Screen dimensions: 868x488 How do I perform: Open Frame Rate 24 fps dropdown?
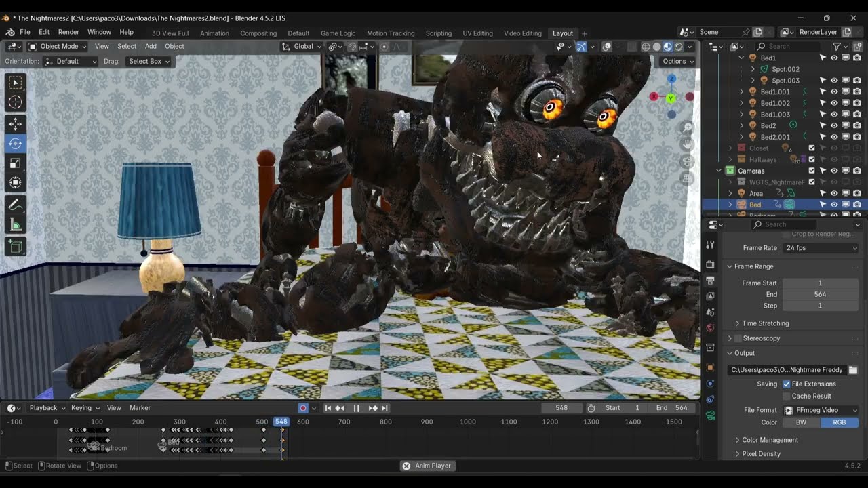pos(821,248)
